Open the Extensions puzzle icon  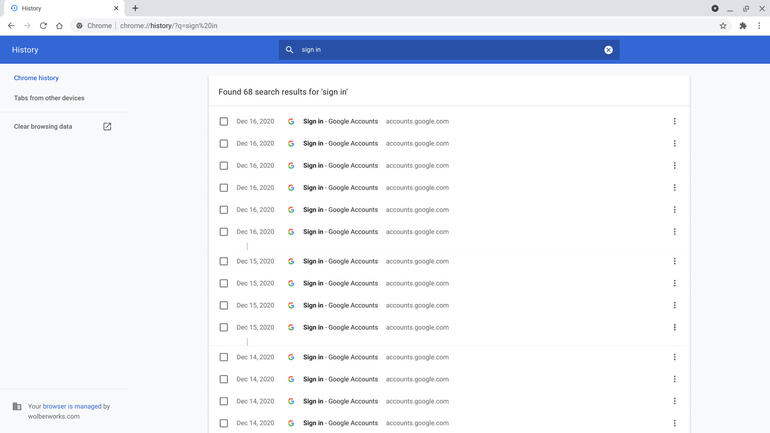[743, 25]
